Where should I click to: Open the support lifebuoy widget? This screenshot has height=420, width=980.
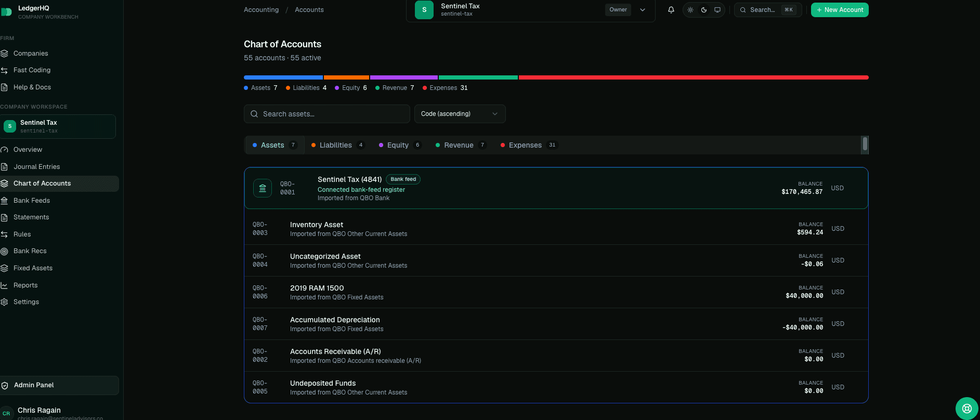pos(967,409)
